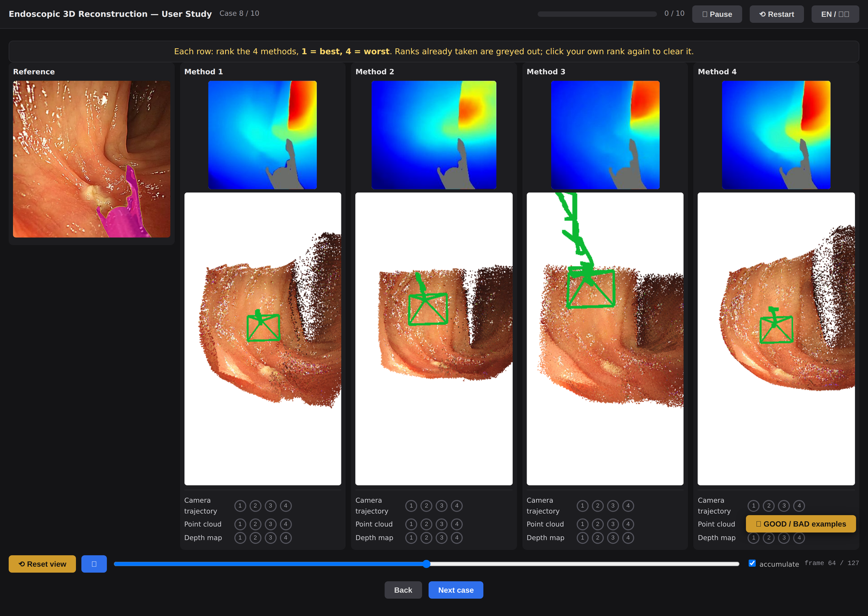The width and height of the screenshot is (868, 616).
Task: Click the study progress bar
Action: point(597,14)
